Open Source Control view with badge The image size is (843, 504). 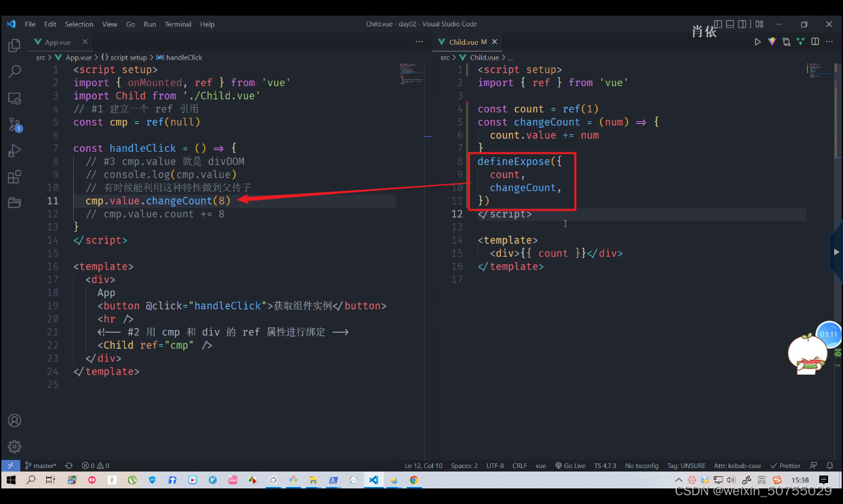(14, 124)
